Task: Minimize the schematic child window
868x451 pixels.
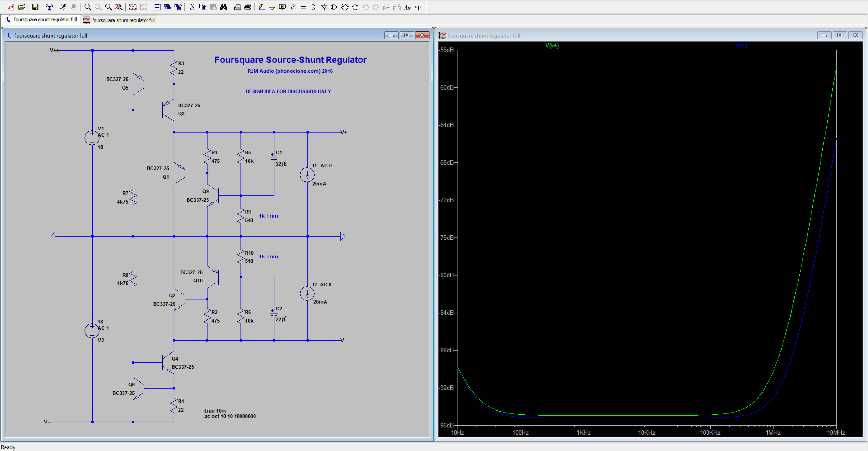Action: [391, 35]
